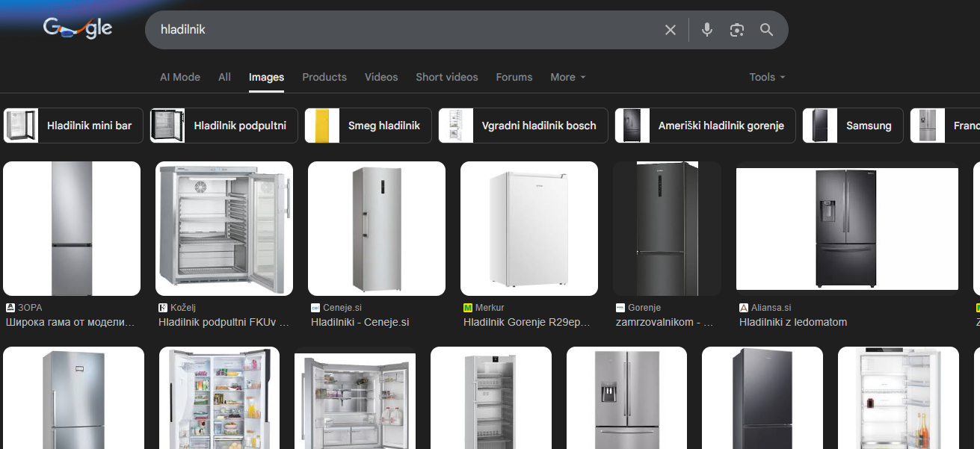Open the 'Hladilniki z ledomatom' link
The height and width of the screenshot is (449, 980).
click(x=793, y=323)
